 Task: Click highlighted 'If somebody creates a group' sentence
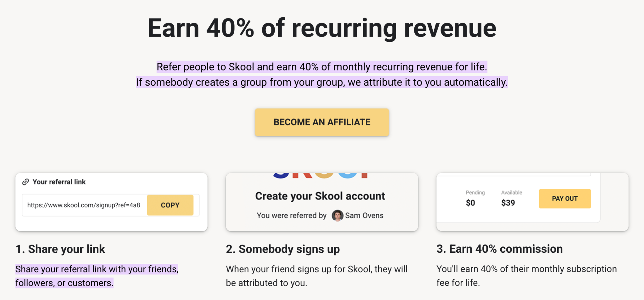tap(322, 82)
